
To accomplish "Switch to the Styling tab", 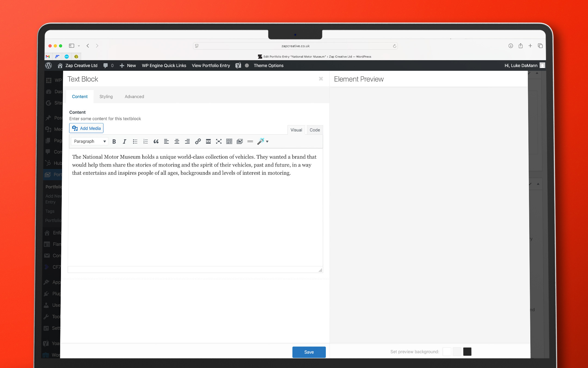I will (106, 96).
